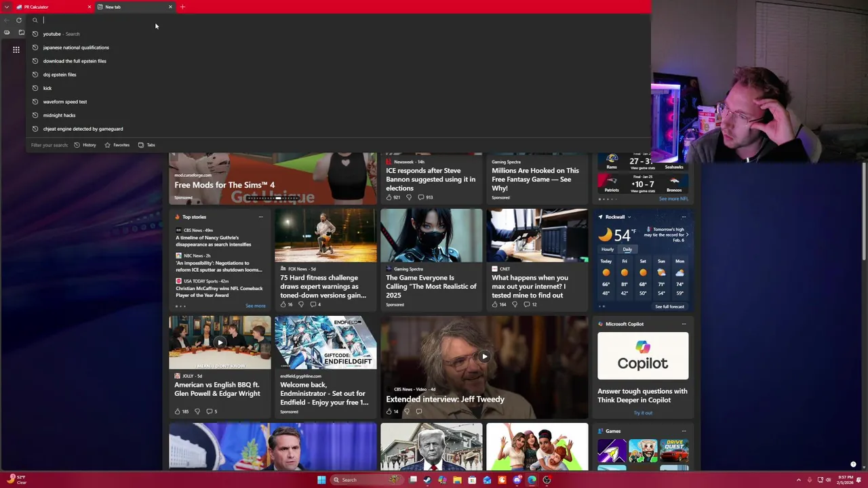Like the Jeff Tweedy interview (14)
The width and height of the screenshot is (868, 488).
[x=392, y=411]
